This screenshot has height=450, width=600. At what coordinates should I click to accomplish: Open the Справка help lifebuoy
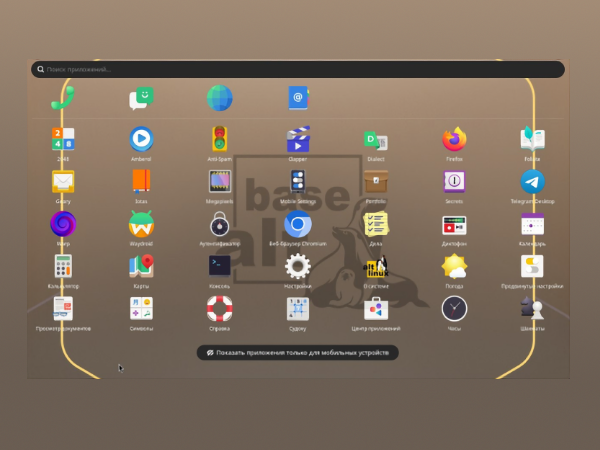[x=219, y=308]
